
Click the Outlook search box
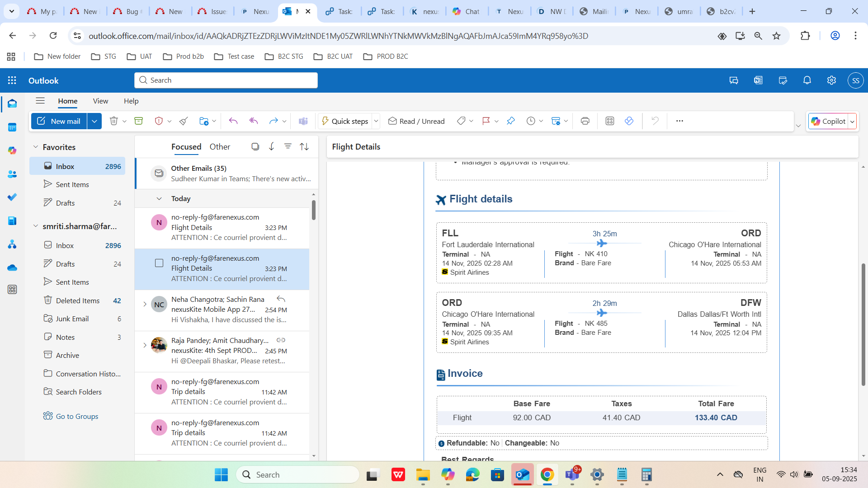pyautogui.click(x=226, y=80)
